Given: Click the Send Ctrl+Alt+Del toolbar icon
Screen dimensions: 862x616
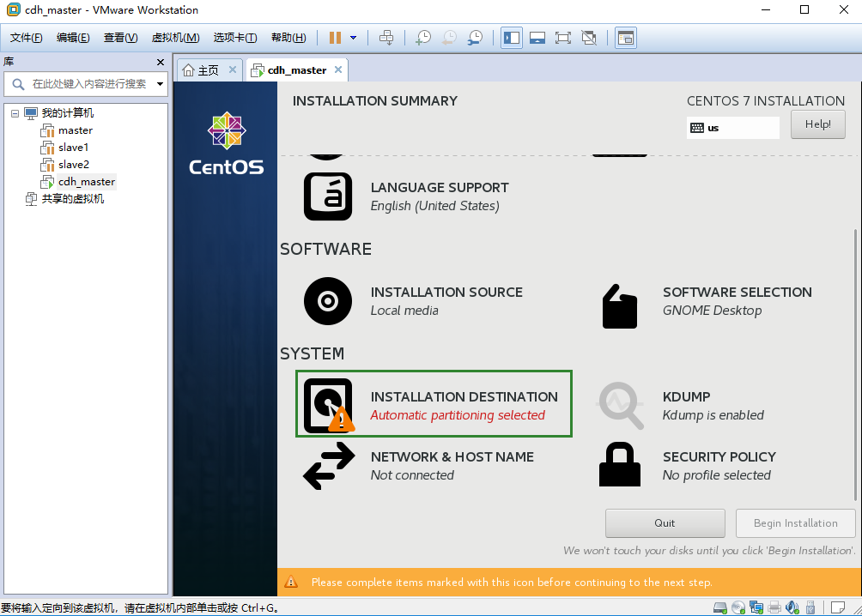Looking at the screenshot, I should [386, 38].
